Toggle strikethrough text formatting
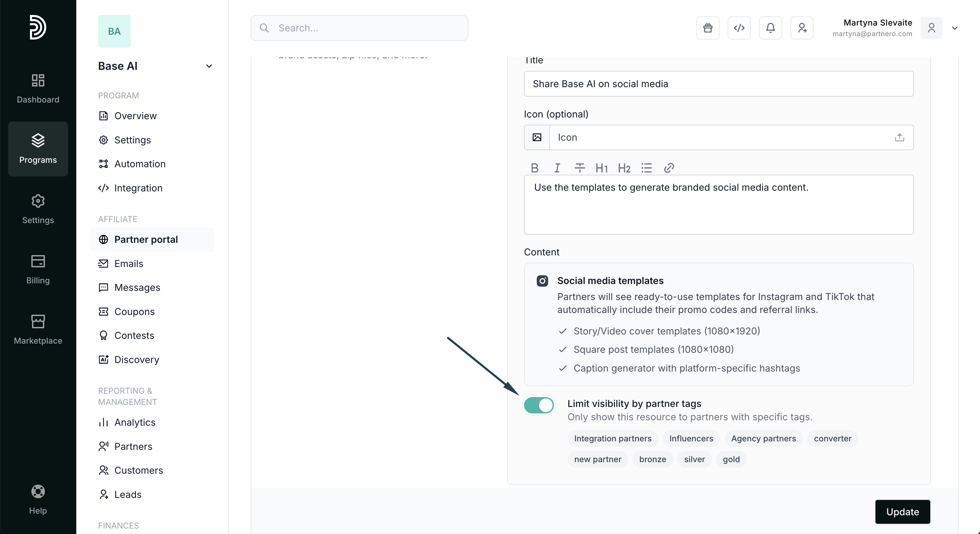Screen dimensions: 980x534 [580, 168]
